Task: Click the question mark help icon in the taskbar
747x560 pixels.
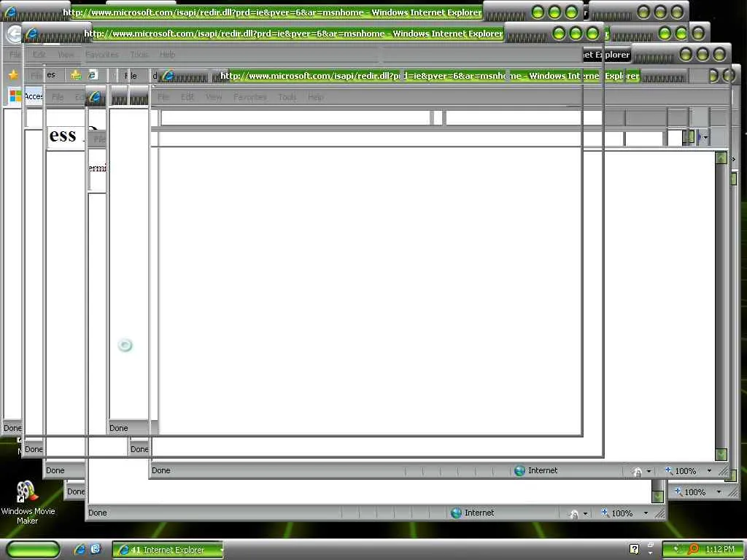Action: (x=634, y=549)
